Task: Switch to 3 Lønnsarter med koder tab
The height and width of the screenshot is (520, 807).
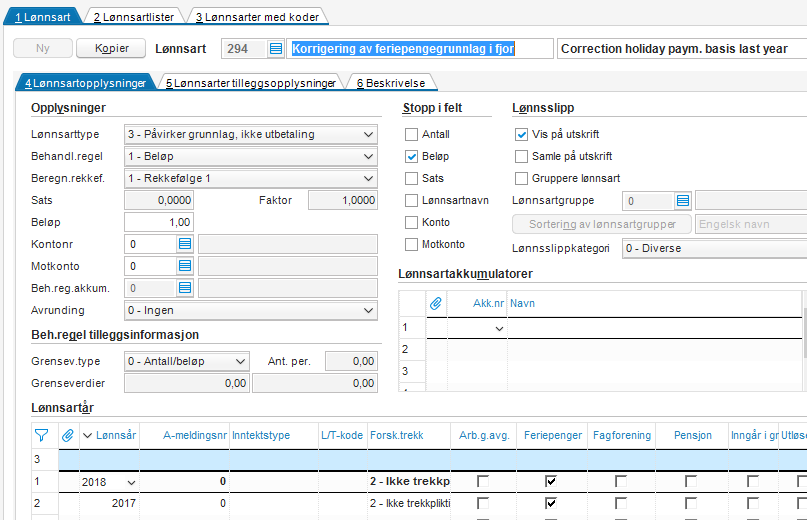Action: pos(257,17)
